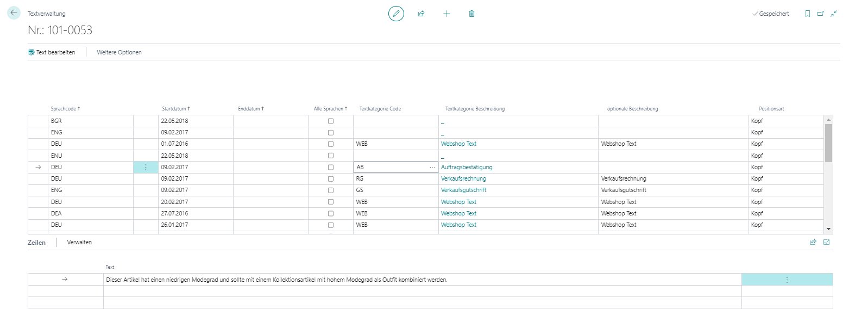Click the collapse page arrows icon

coord(834,14)
